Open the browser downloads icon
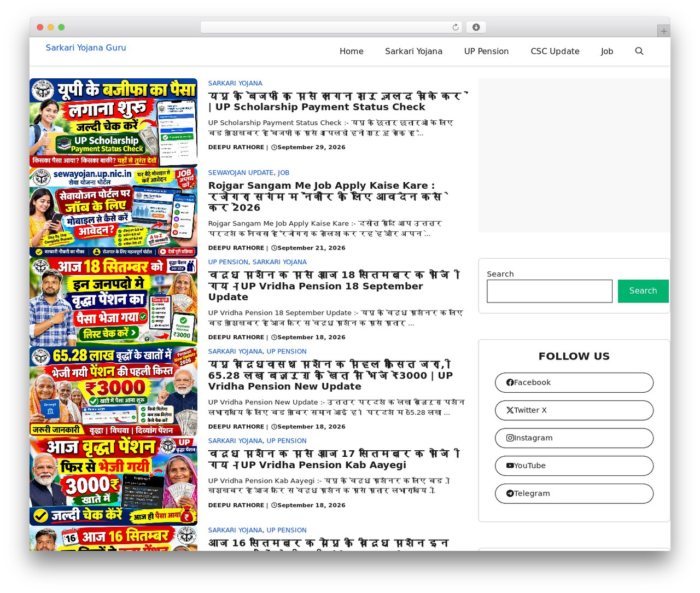Image resolution: width=700 pixels, height=593 pixels. click(476, 27)
